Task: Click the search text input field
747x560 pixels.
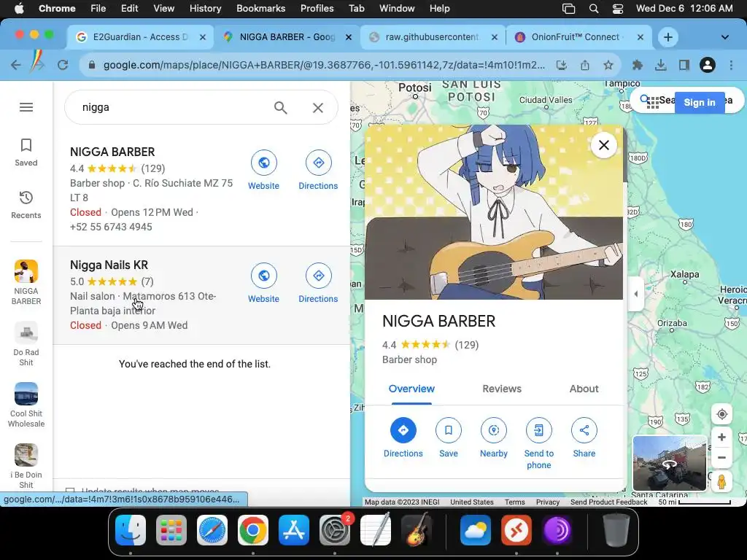Action: (x=174, y=108)
